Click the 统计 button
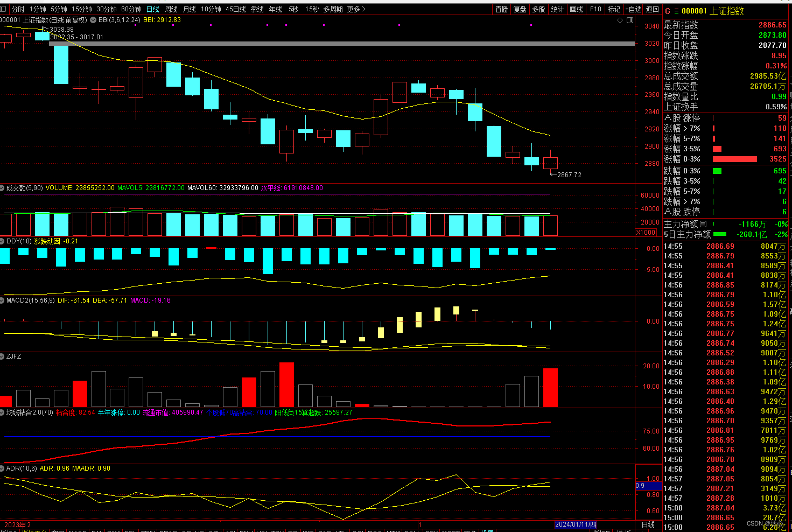The height and width of the screenshot is (532, 792). [x=558, y=9]
